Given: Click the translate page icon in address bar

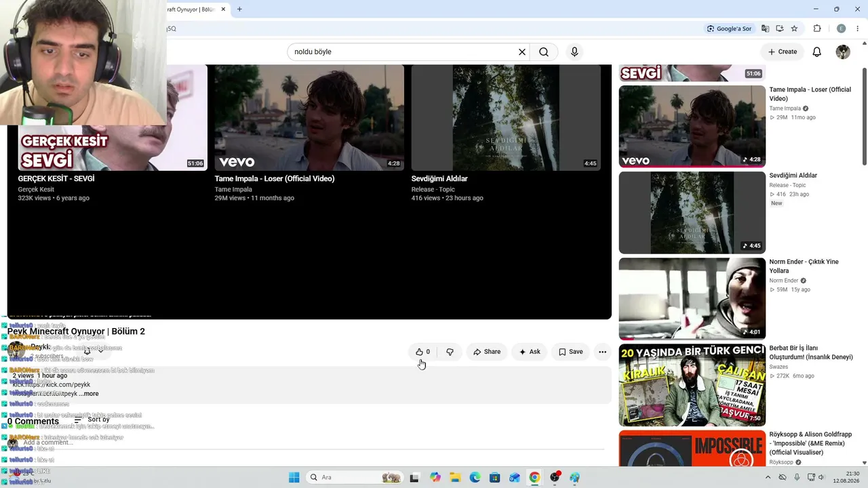Looking at the screenshot, I should click(x=766, y=28).
